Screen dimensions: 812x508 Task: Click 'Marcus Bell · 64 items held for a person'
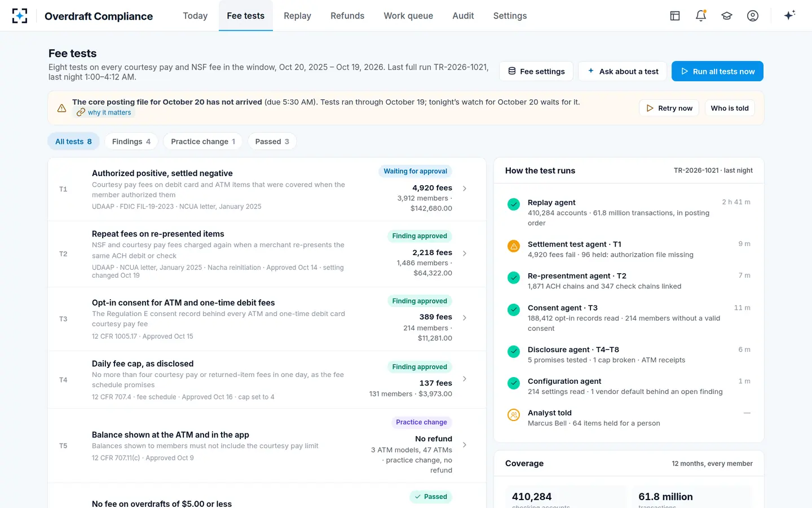pos(594,423)
